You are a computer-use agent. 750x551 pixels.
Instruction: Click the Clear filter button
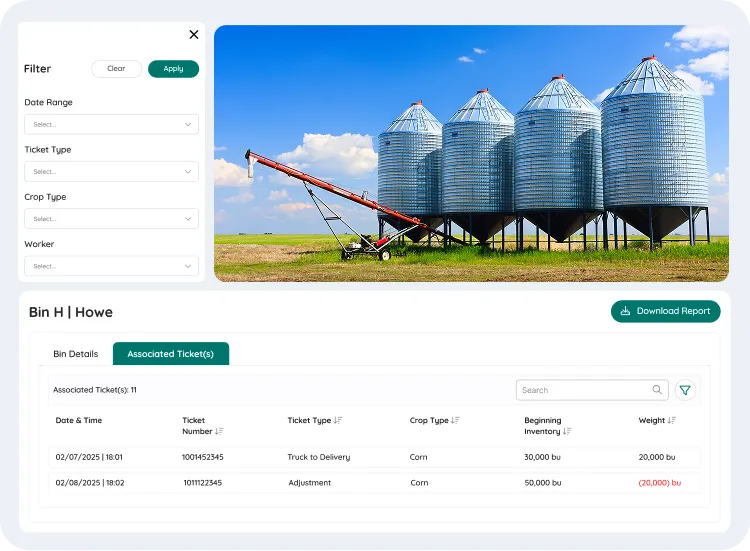click(116, 68)
